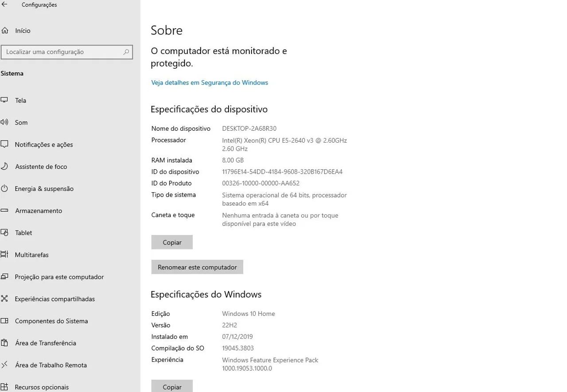This screenshot has width=567, height=392.
Task: Click the Multitarefas icon
Action: [4, 255]
